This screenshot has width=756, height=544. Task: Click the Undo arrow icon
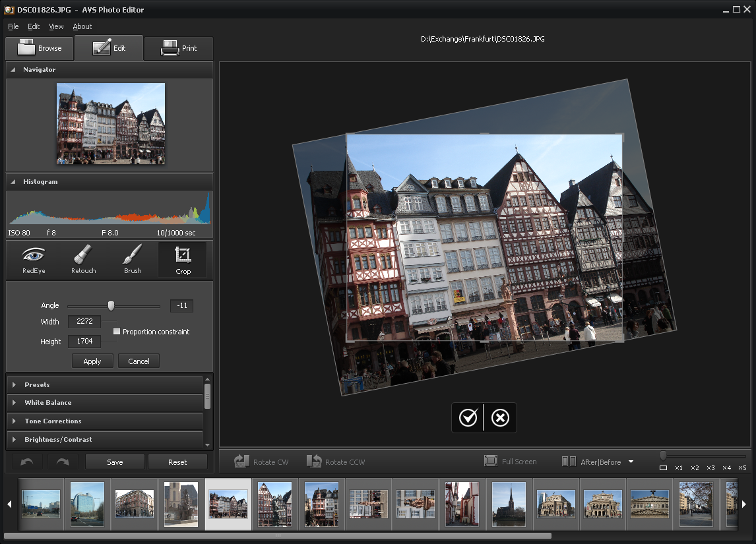pyautogui.click(x=26, y=462)
